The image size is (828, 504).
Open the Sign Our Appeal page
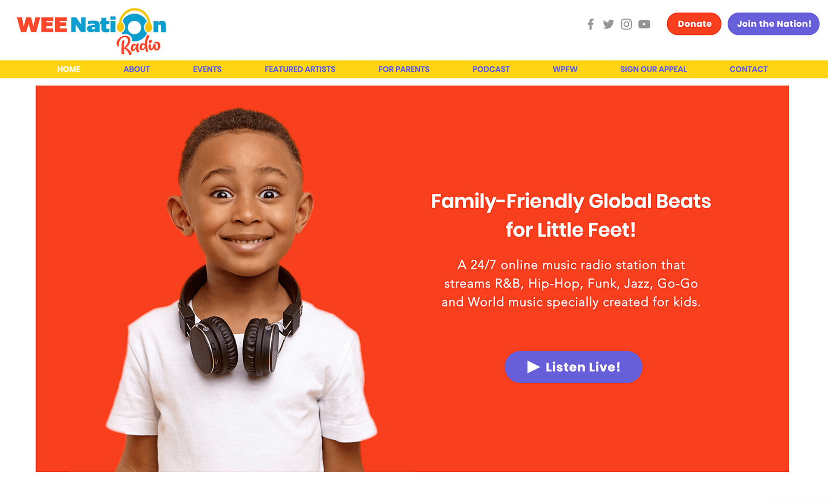pyautogui.click(x=653, y=69)
